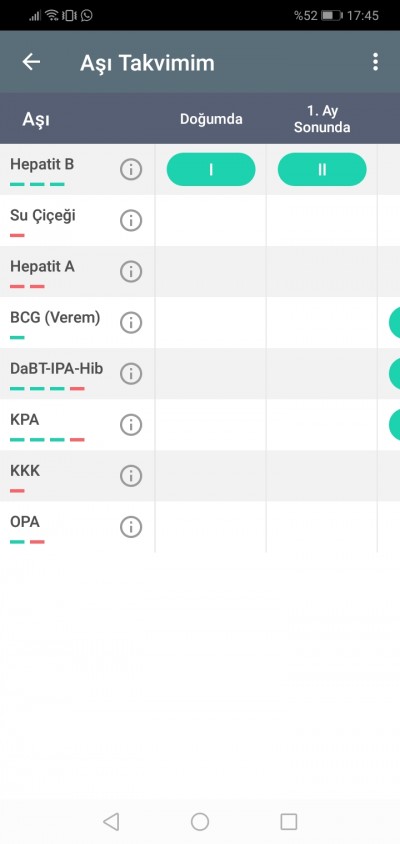This screenshot has height=844, width=400.
Task: Toggle Hepatit B dose I at Doğumda
Action: click(x=211, y=170)
